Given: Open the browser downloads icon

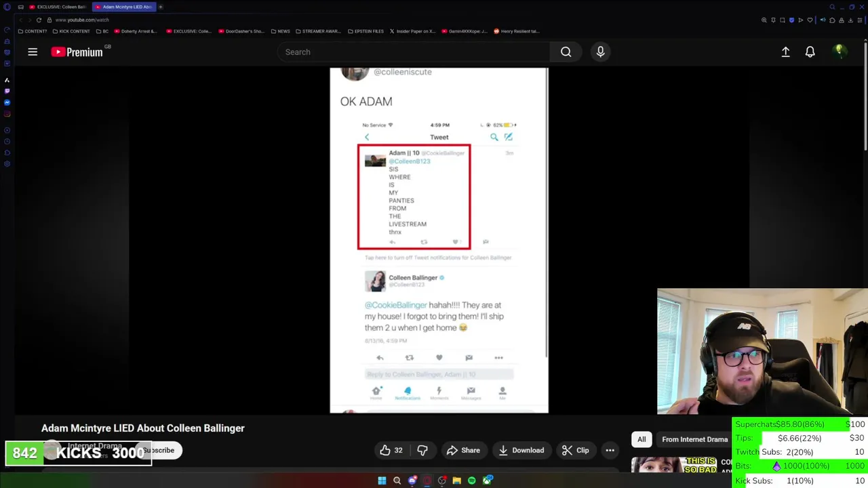Looking at the screenshot, I should point(850,20).
